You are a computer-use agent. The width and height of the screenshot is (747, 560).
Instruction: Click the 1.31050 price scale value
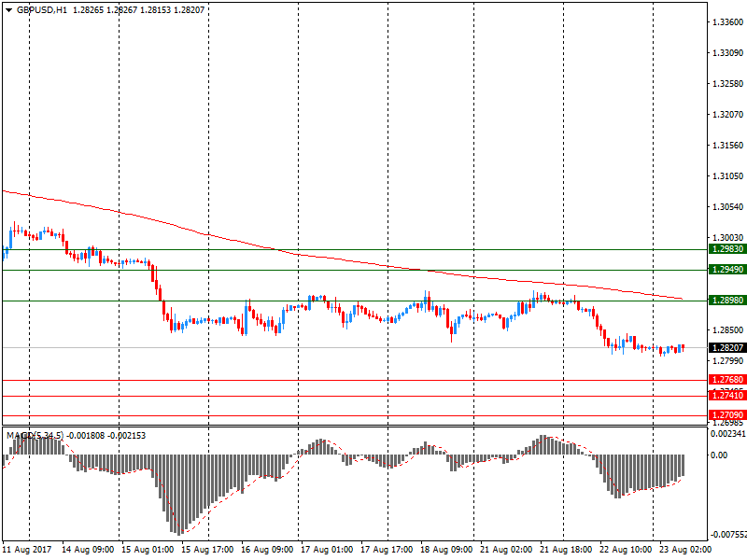coord(727,176)
